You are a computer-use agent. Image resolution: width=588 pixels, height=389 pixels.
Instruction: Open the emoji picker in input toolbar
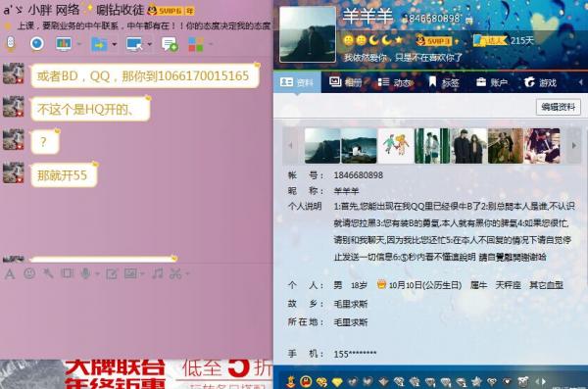tap(29, 273)
